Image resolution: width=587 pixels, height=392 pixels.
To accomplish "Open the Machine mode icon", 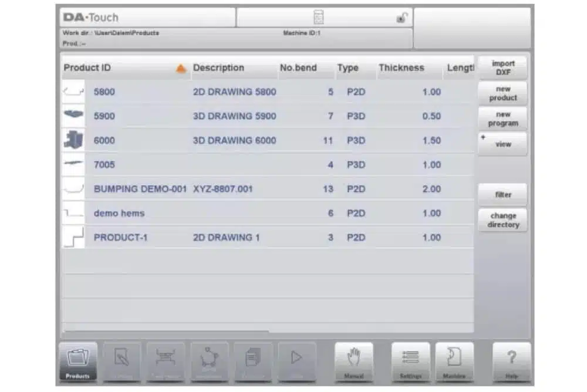I will pos(454,361).
